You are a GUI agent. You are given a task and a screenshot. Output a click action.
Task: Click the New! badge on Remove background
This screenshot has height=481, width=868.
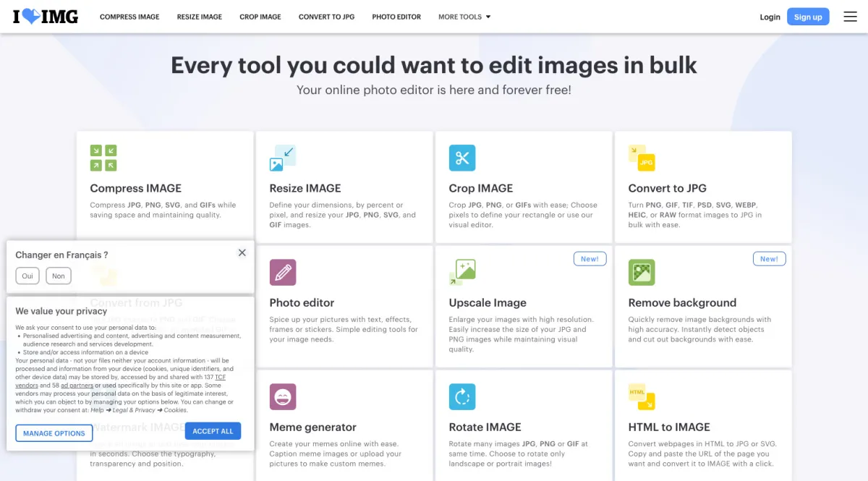769,259
